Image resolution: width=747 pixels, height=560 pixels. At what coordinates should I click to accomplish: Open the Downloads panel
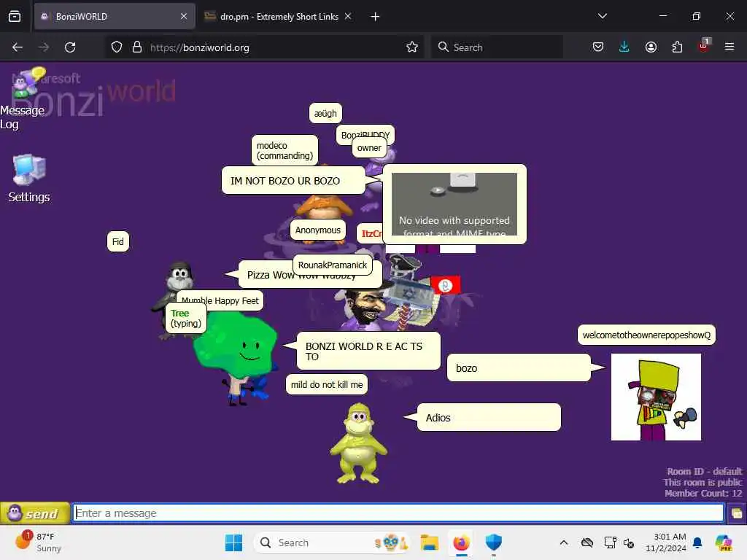pos(624,47)
